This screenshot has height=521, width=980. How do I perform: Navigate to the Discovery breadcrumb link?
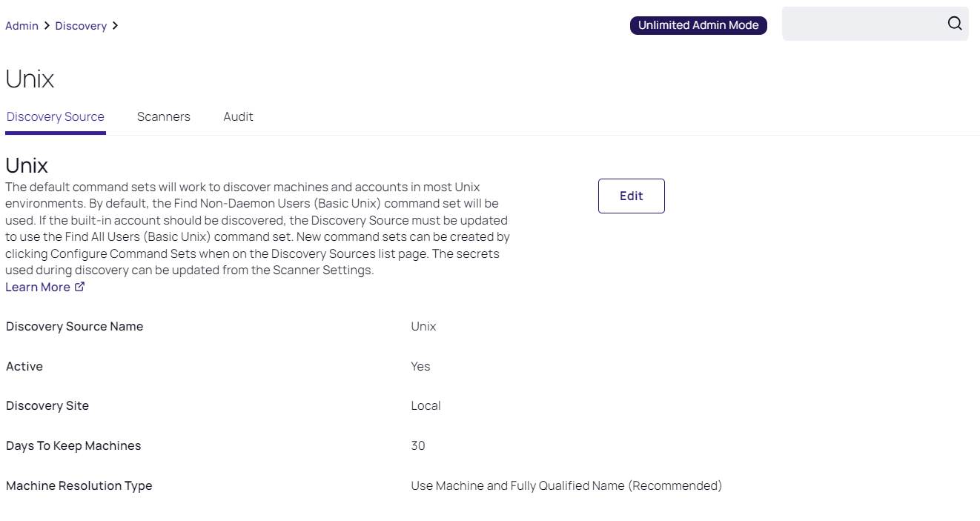pyautogui.click(x=81, y=26)
